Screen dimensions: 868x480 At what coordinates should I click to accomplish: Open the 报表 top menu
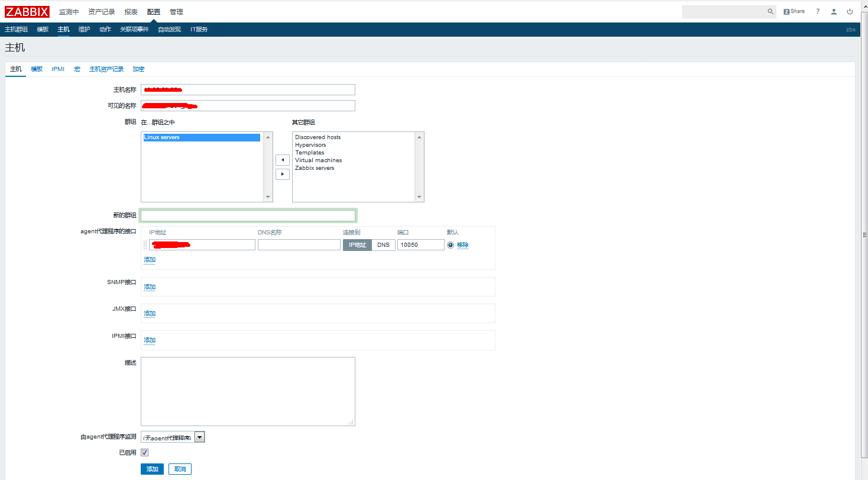pos(131,12)
